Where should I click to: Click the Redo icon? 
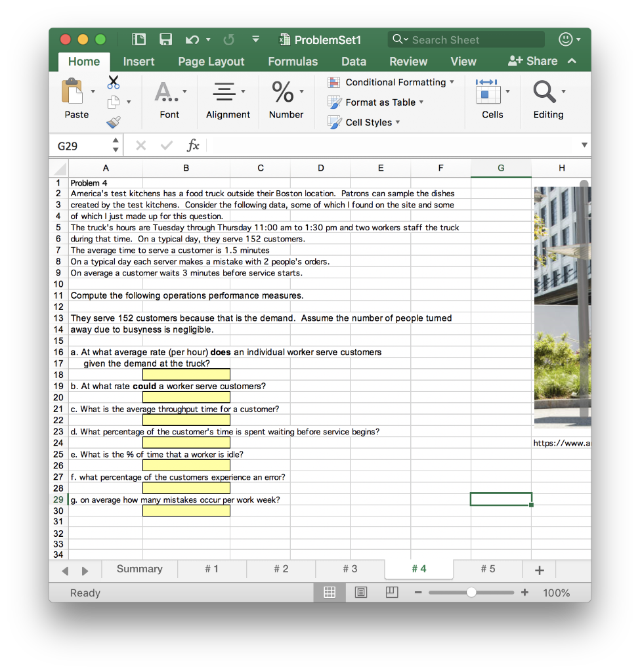click(x=228, y=39)
